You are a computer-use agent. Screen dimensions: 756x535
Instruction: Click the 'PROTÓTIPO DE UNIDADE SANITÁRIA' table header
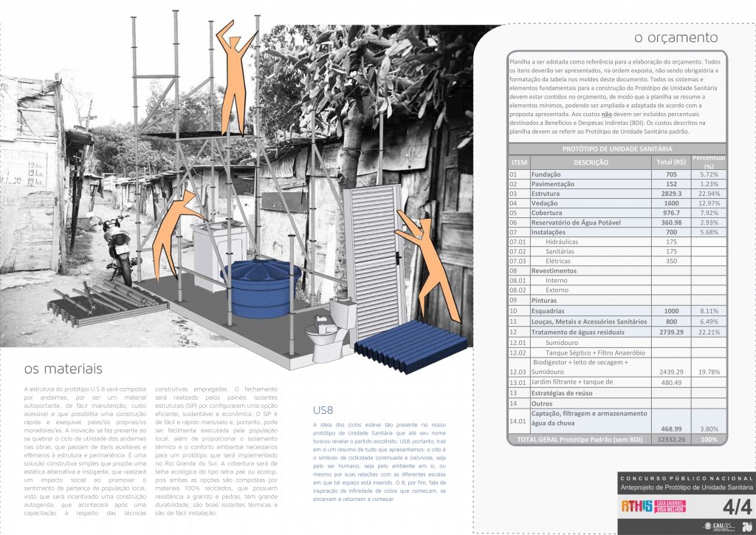pyautogui.click(x=616, y=149)
